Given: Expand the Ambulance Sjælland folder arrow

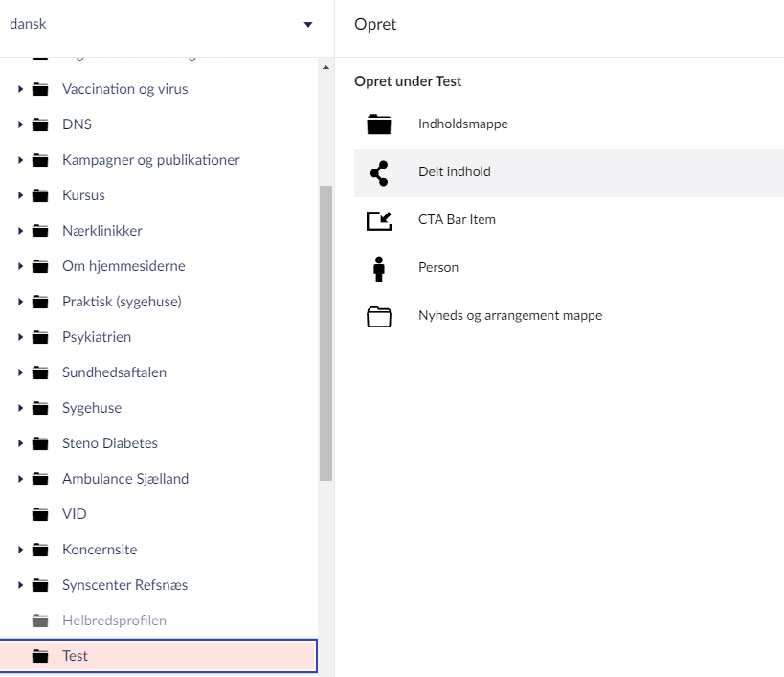Looking at the screenshot, I should (x=20, y=479).
